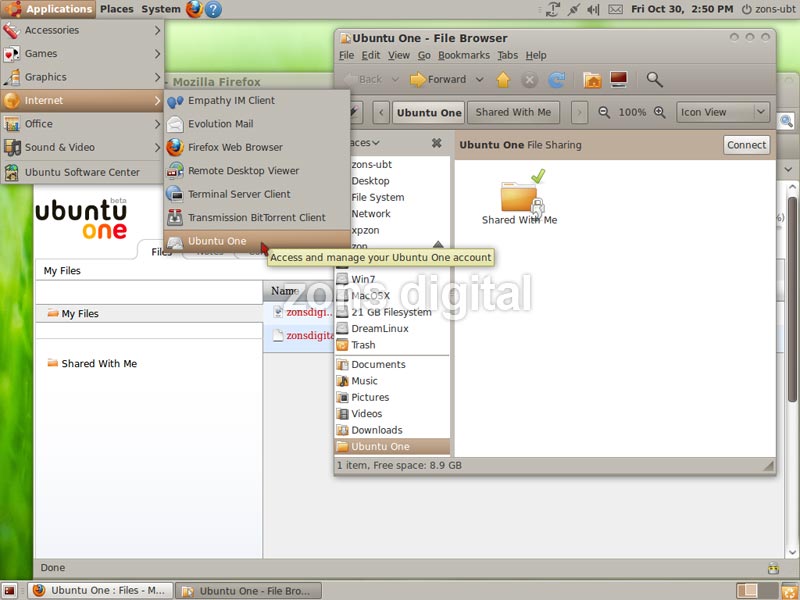The image size is (800, 600).
Task: Select the Ubuntu One path button
Action: pos(429,113)
